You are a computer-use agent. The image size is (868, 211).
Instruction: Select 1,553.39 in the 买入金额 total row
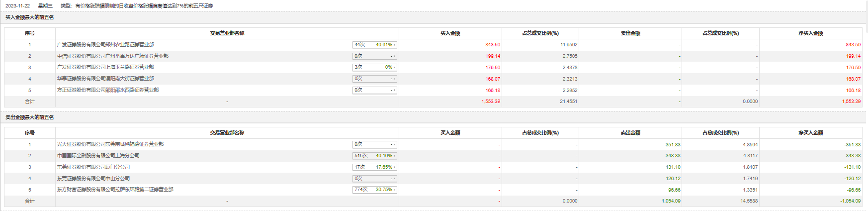point(491,102)
